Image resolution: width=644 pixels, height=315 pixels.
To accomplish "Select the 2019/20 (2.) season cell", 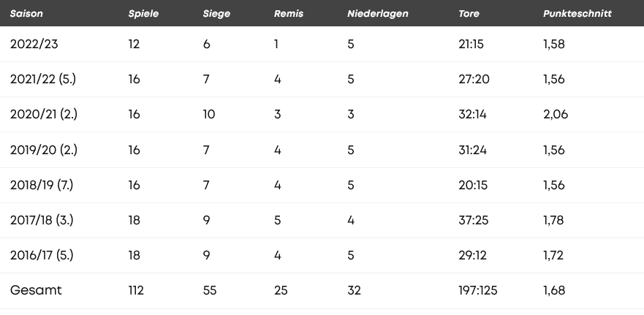I will point(44,150).
